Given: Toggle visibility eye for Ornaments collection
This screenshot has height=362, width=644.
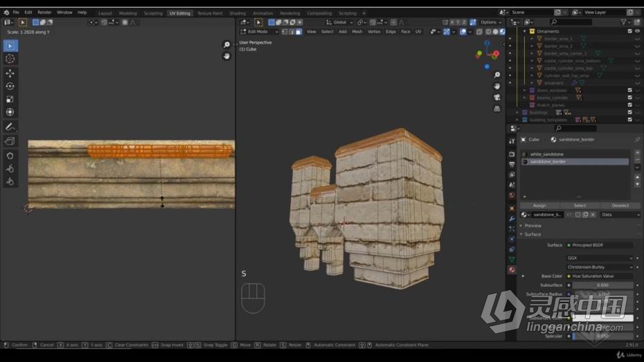Looking at the screenshot, I should pyautogui.click(x=638, y=31).
